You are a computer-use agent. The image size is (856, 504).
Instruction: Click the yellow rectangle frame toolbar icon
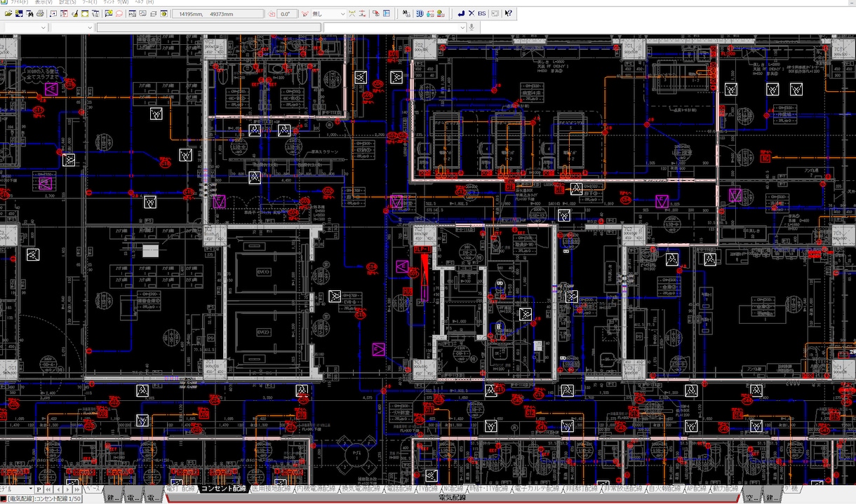[x=85, y=13]
